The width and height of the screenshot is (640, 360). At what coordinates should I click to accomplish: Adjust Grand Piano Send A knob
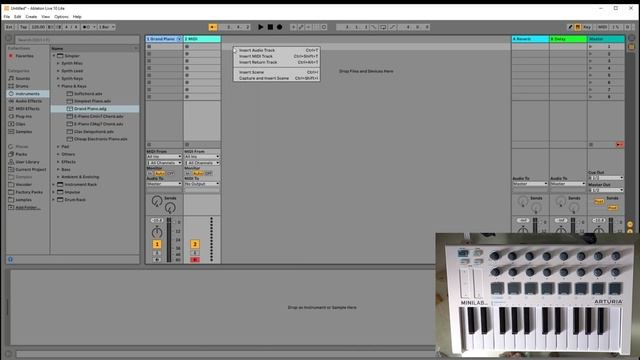point(157,201)
